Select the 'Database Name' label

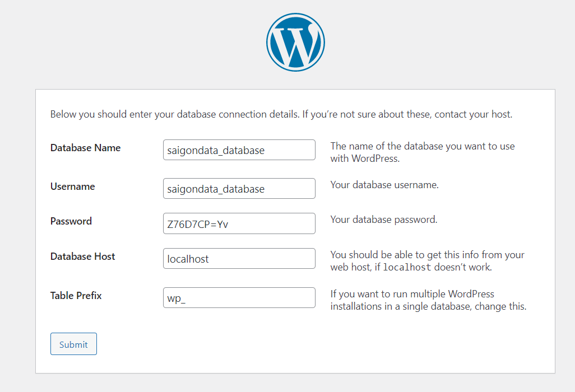point(85,148)
